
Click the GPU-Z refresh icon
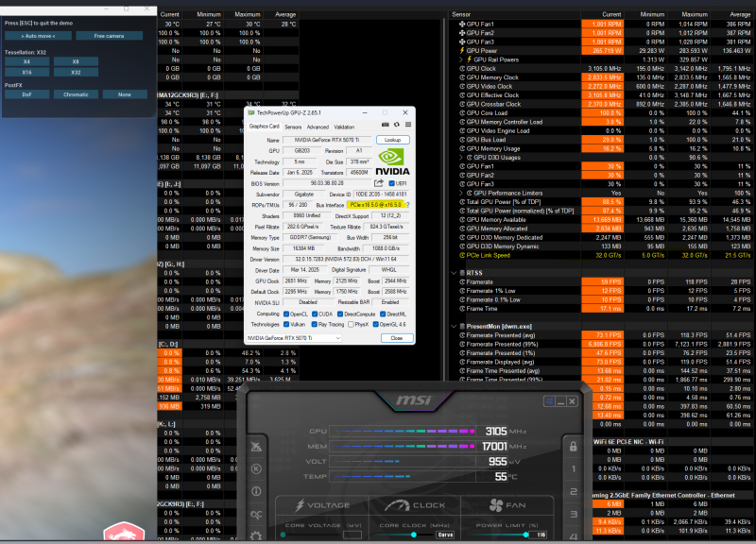[x=397, y=125]
